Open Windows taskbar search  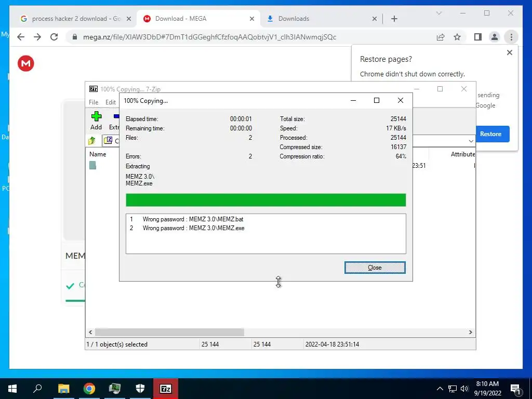point(37,388)
